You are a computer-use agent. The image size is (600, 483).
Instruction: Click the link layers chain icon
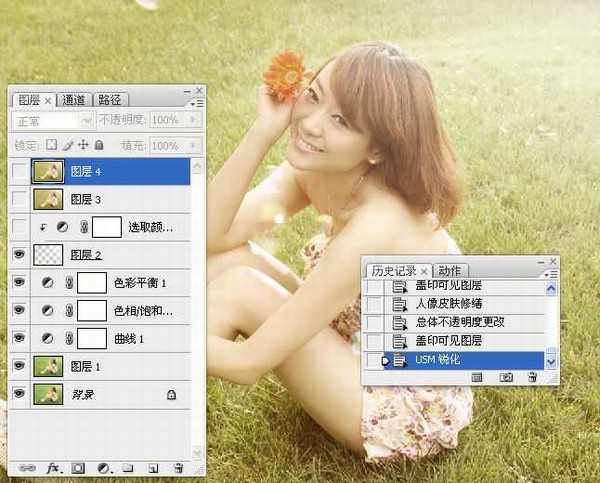click(26, 468)
